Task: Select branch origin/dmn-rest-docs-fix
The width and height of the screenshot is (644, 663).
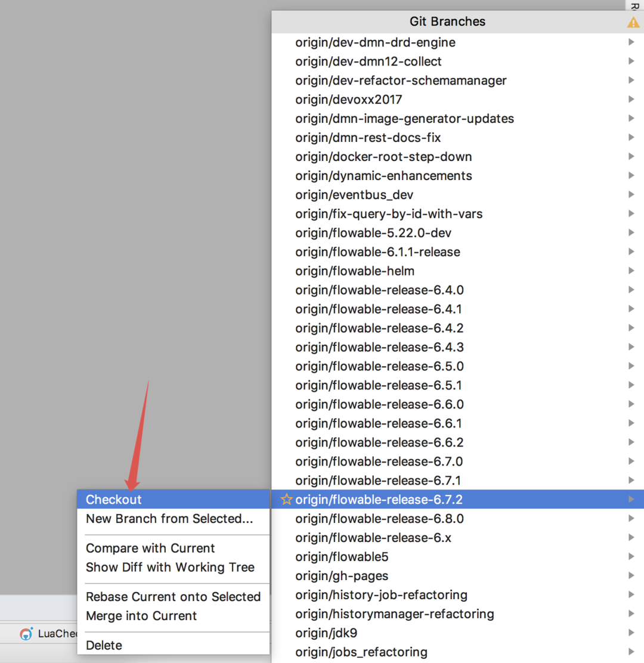Action: 457,137
